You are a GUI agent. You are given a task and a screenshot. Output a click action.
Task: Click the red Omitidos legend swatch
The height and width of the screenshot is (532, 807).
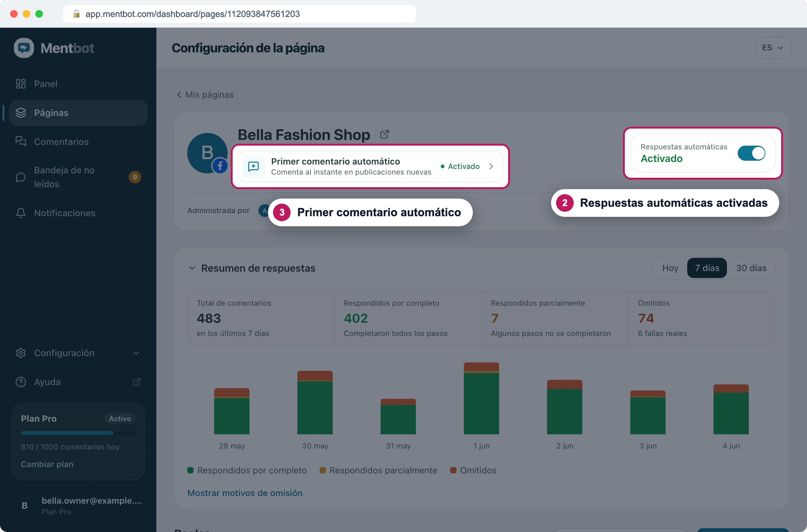tap(453, 470)
